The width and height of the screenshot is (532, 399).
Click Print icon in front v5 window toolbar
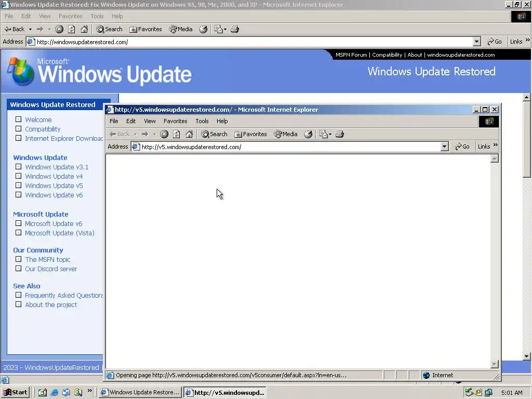point(340,134)
